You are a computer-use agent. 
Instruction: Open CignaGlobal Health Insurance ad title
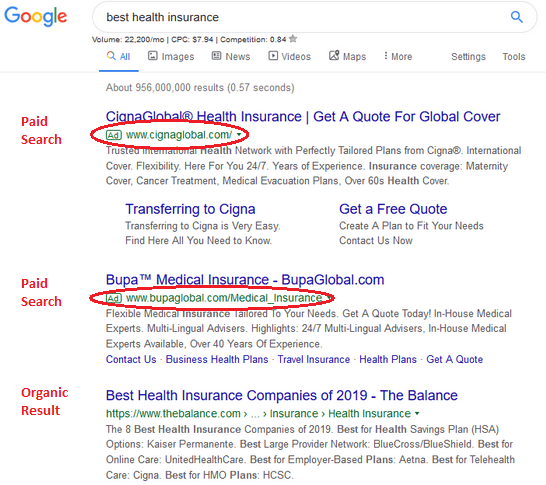[303, 116]
